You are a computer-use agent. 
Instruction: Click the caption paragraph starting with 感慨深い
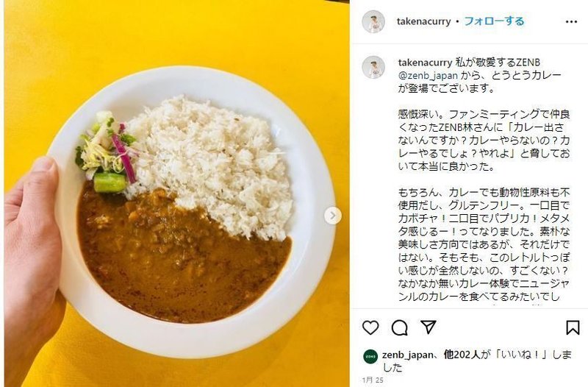484,140
